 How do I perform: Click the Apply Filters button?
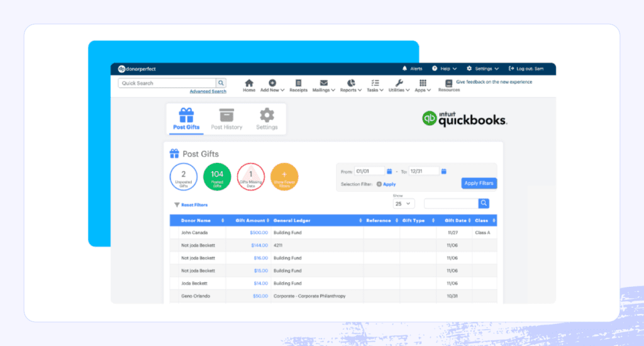tap(479, 183)
